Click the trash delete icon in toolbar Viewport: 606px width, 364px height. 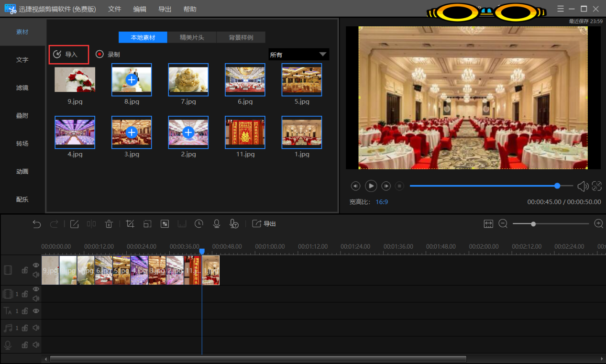coord(109,224)
